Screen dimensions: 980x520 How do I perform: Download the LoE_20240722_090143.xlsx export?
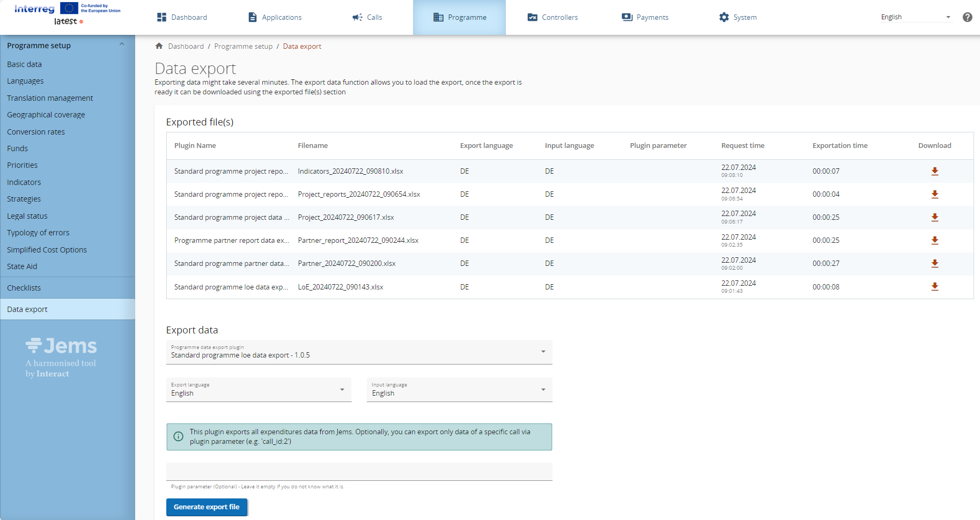[x=934, y=287]
